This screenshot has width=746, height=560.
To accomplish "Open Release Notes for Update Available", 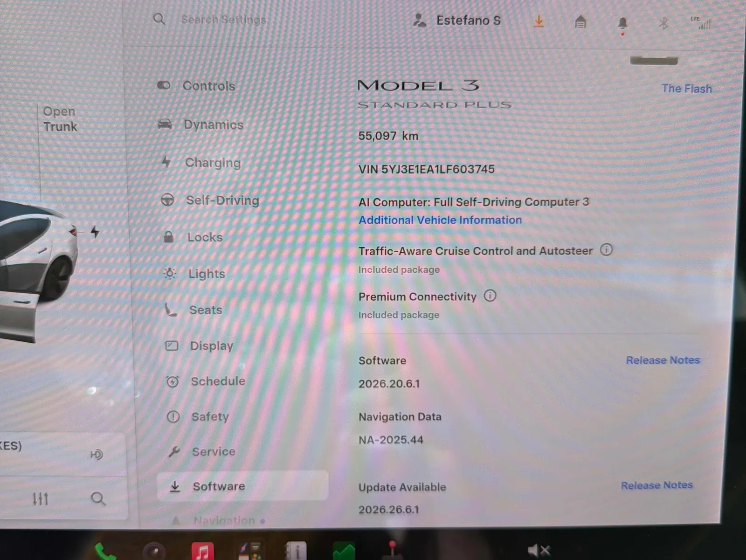I will click(657, 485).
